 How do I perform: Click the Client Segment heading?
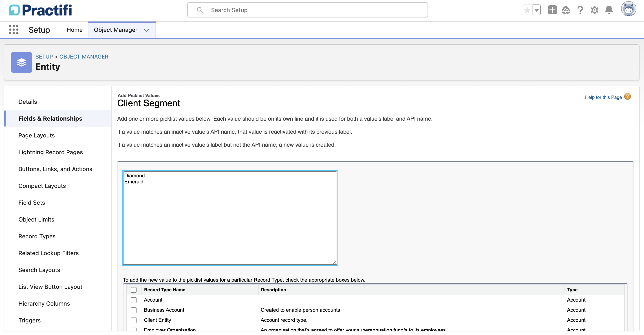coord(148,103)
